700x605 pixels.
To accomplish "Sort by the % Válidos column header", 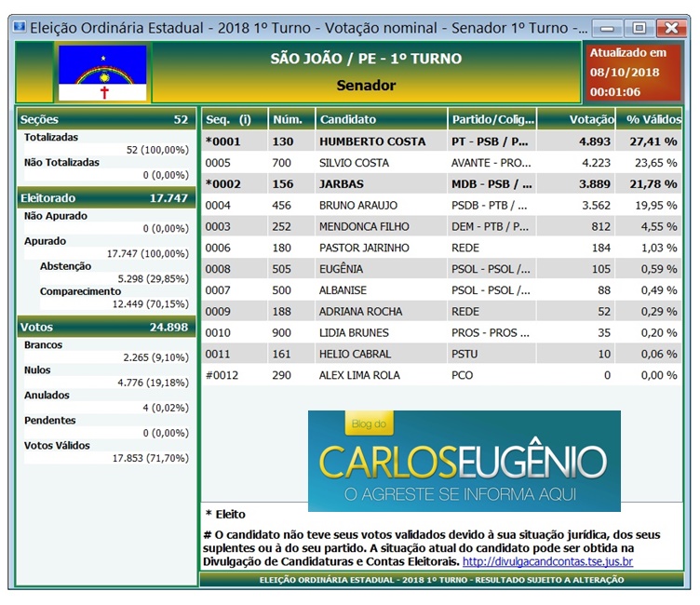I will pyautogui.click(x=650, y=119).
